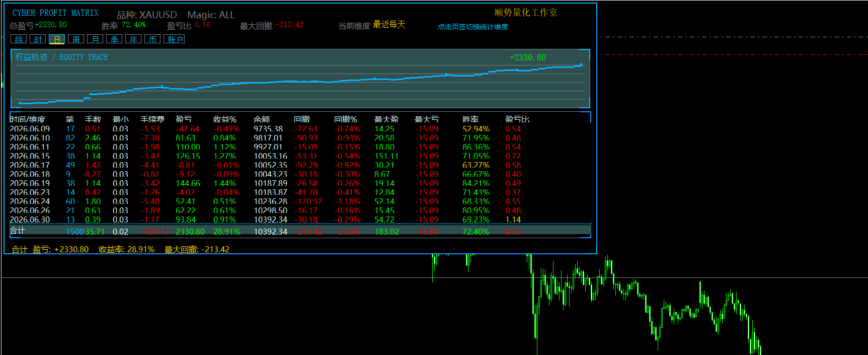Click the 最大盈 column header

(386, 119)
